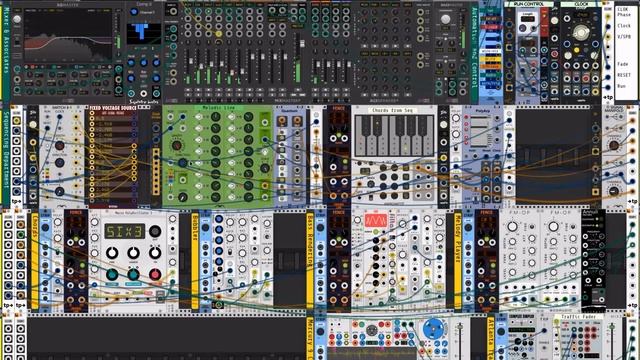Click the yellow 'Melody Player' label strip
This screenshot has width=640, height=360.
457,261
